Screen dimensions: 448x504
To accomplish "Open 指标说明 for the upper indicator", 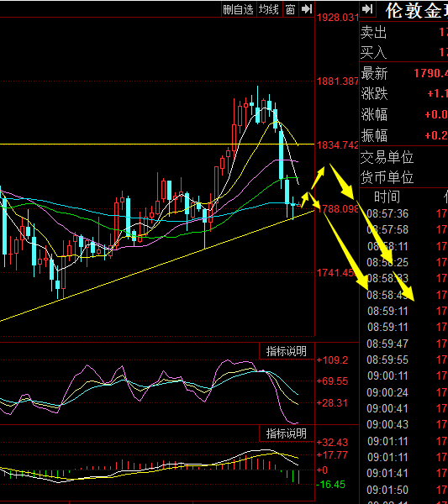I will (287, 351).
